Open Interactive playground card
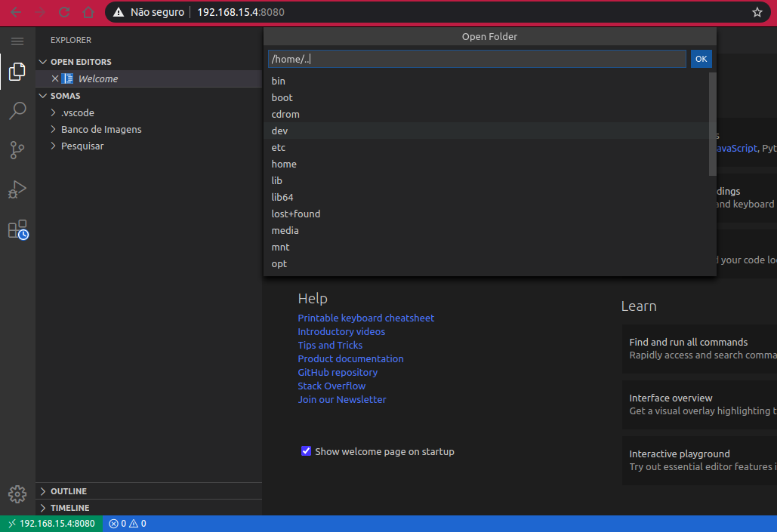 (699, 460)
